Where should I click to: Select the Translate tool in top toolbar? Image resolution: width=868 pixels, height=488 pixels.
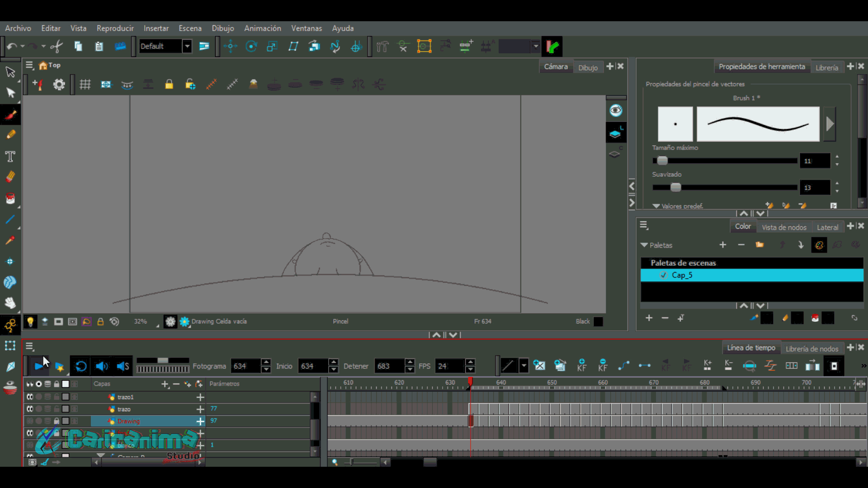[x=231, y=46]
